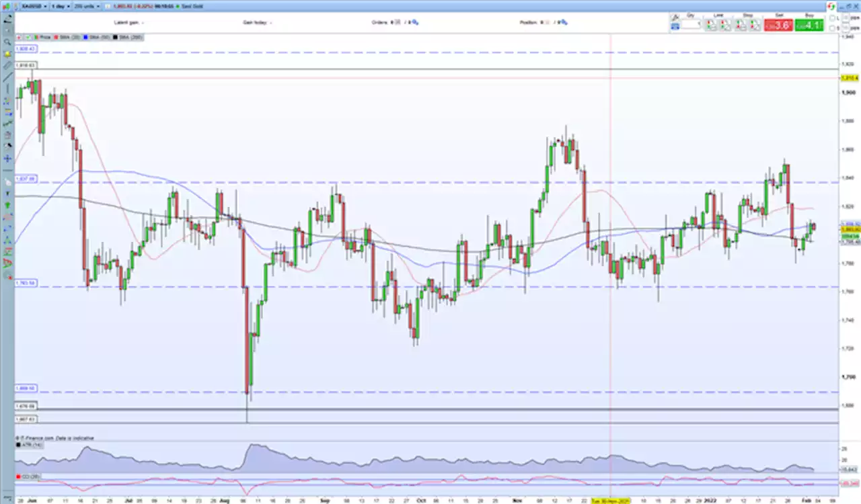Click the green chart icon in title bar
This screenshot has width=861, height=504.
click(6, 7)
